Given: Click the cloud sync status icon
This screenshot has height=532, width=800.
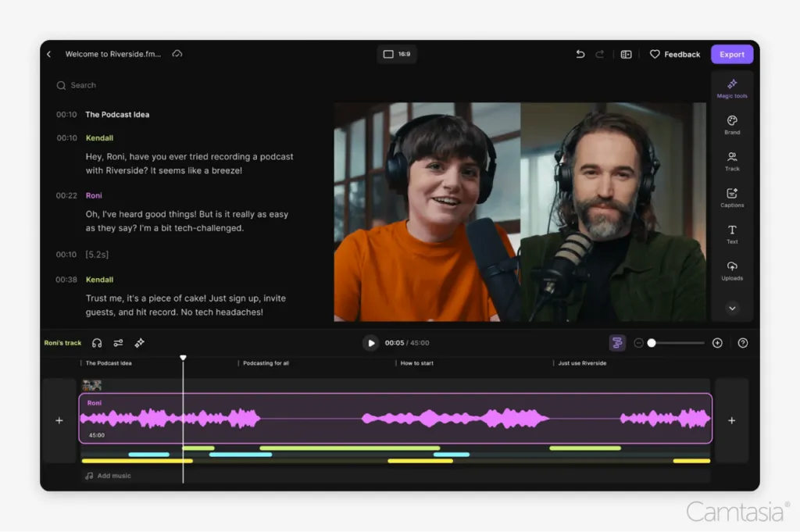Looking at the screenshot, I should [177, 54].
